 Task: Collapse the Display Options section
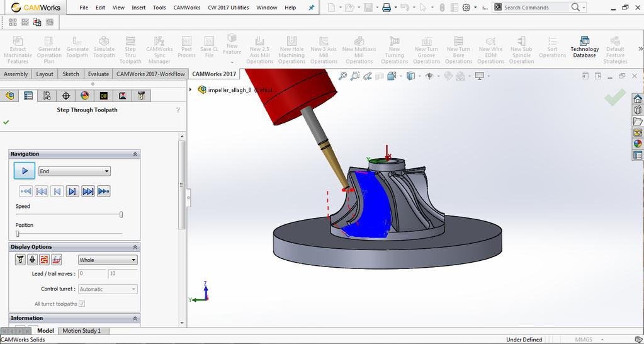click(x=135, y=247)
